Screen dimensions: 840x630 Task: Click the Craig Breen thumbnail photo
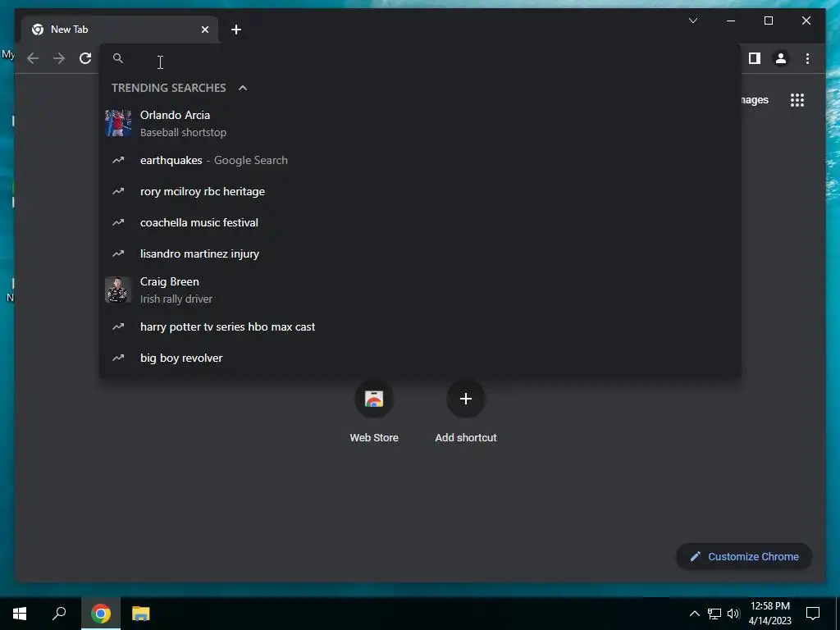click(118, 290)
